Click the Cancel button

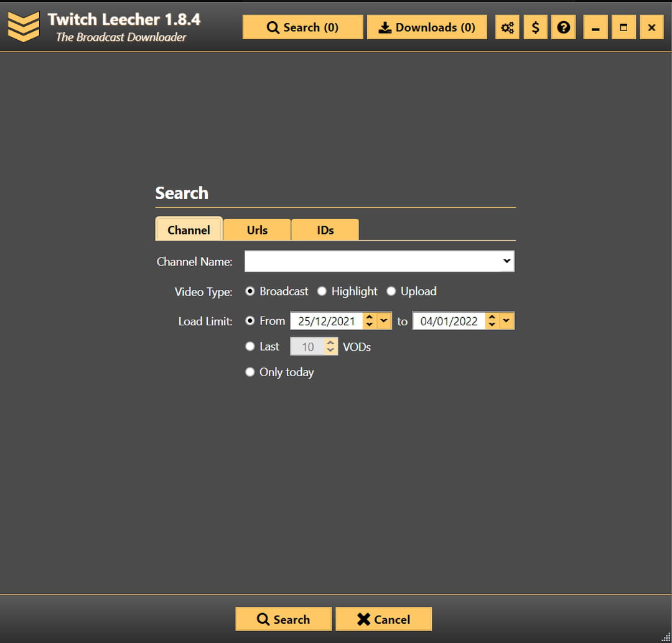click(383, 619)
